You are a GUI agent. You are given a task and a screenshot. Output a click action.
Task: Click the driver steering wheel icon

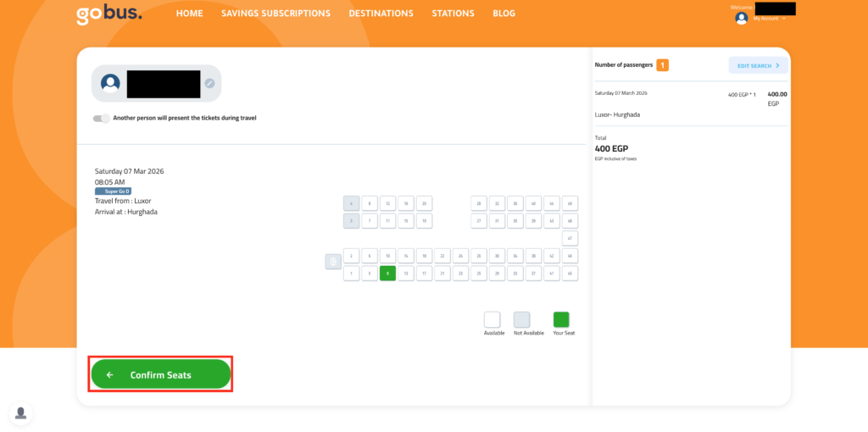(333, 262)
